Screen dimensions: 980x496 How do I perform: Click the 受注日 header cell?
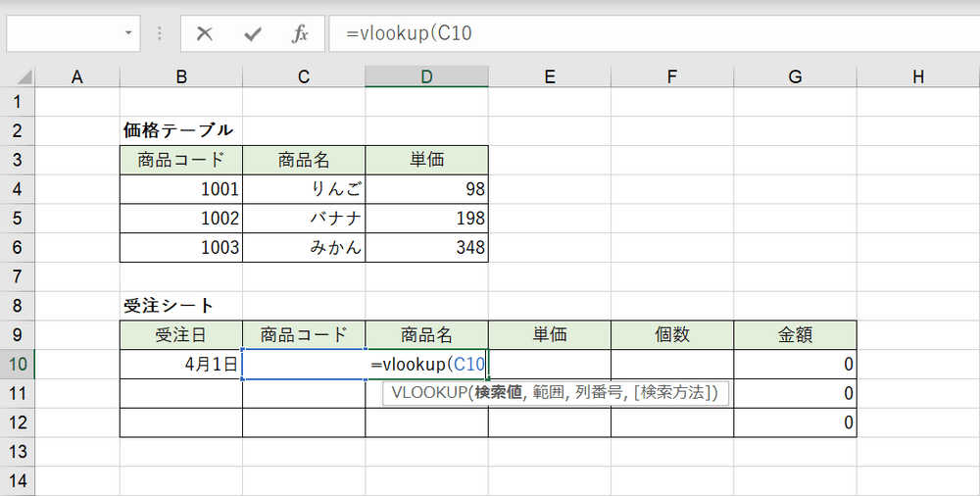click(181, 335)
